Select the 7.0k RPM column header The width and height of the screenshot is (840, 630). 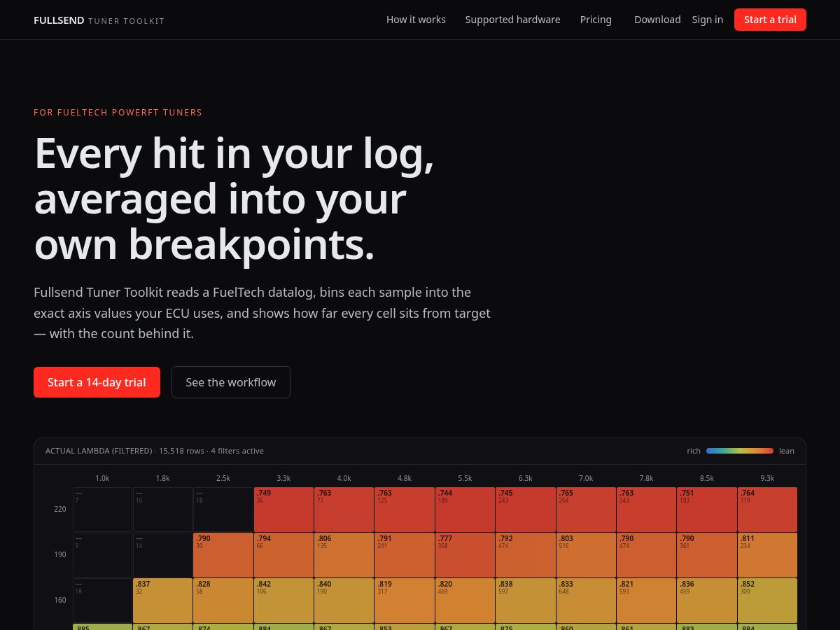[x=586, y=478]
